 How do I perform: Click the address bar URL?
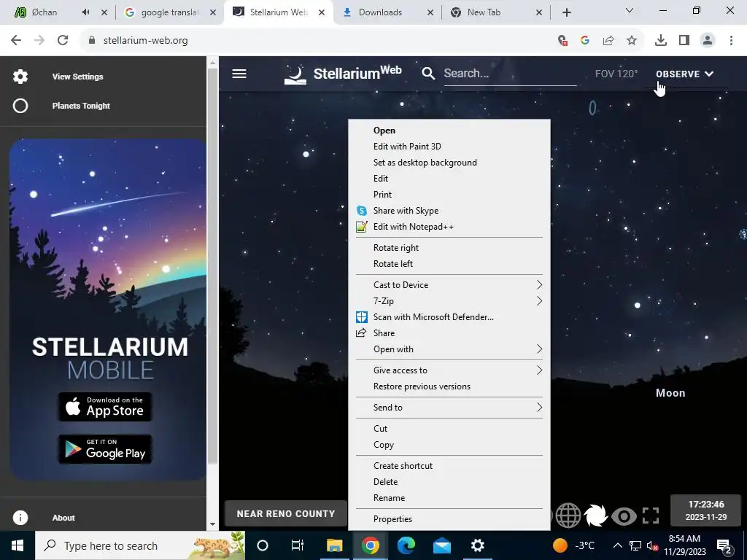pyautogui.click(x=145, y=41)
